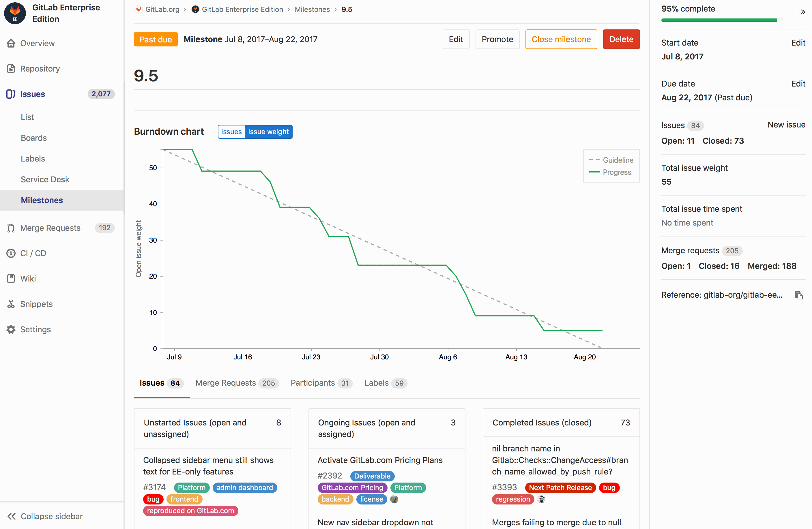Click the backend label on #2392
This screenshot has width=812, height=529.
click(x=335, y=499)
